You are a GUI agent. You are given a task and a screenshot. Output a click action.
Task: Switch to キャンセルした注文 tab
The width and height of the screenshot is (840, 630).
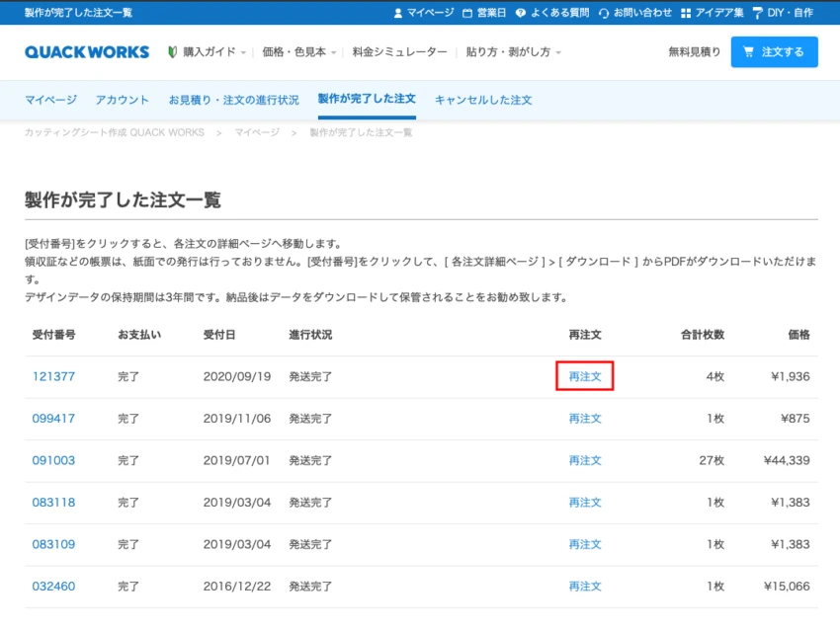(x=483, y=100)
